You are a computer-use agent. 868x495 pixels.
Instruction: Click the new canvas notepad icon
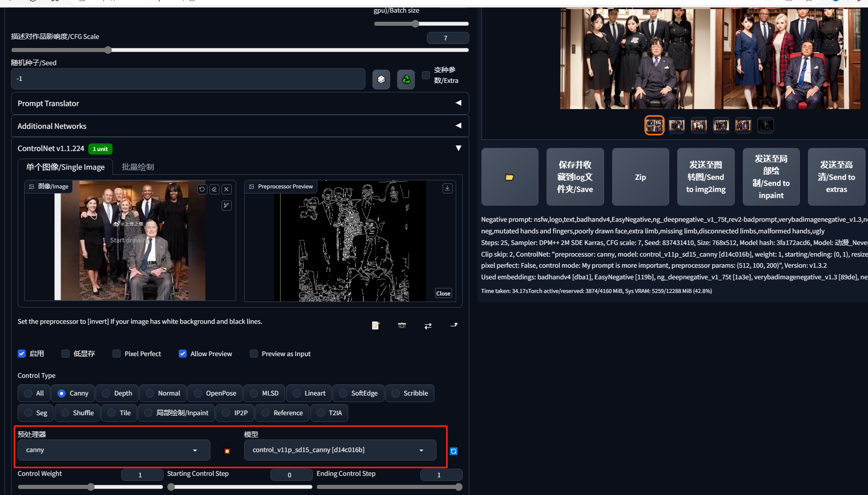click(x=375, y=325)
